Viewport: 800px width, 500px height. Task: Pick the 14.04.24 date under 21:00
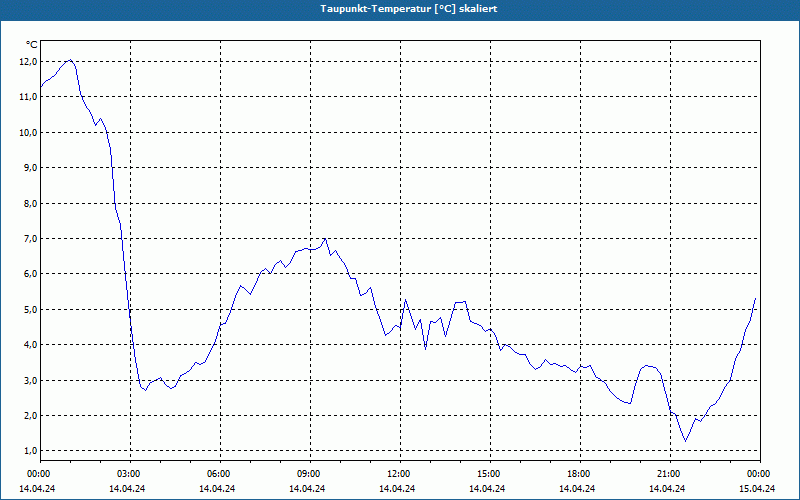pos(667,488)
